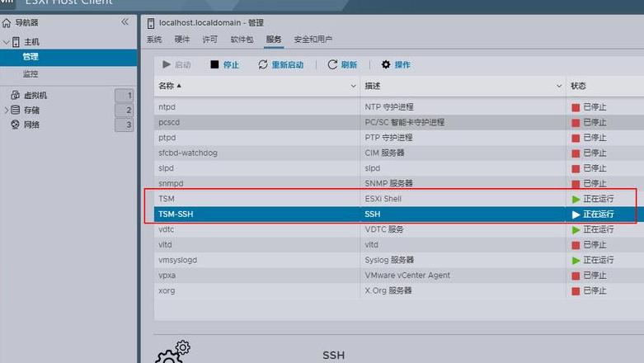Click the red stopped icon for sfcbd-watchdog

[576, 153]
